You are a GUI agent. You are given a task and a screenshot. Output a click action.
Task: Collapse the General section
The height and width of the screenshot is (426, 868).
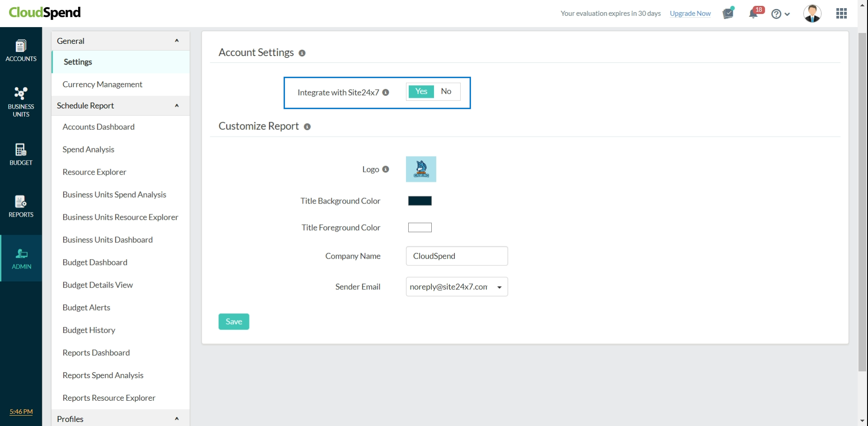click(x=177, y=41)
